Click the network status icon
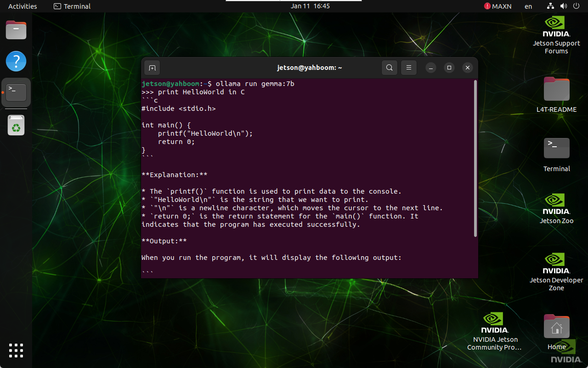Image resolution: width=588 pixels, height=368 pixels. coord(551,6)
